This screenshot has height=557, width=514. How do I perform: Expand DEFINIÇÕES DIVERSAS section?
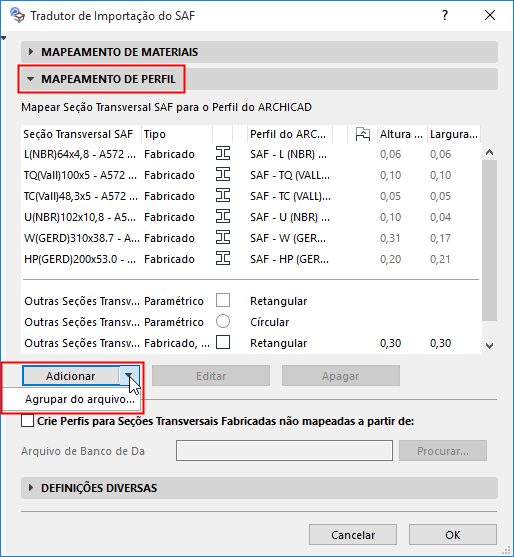pos(259,488)
